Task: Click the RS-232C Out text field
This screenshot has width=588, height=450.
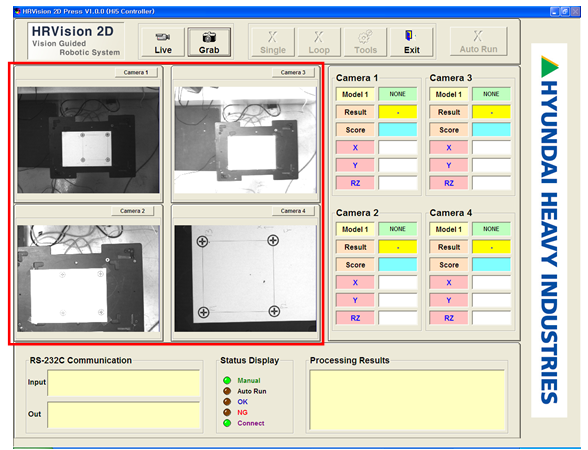Action: point(124,415)
